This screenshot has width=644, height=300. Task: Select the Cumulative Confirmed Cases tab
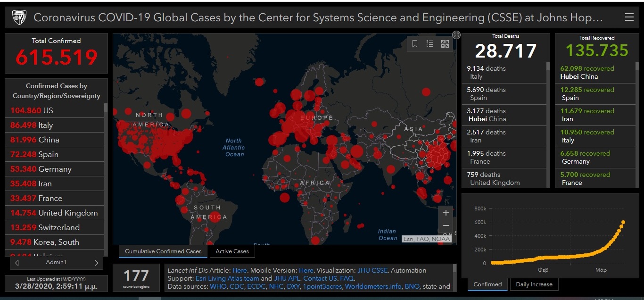click(163, 251)
